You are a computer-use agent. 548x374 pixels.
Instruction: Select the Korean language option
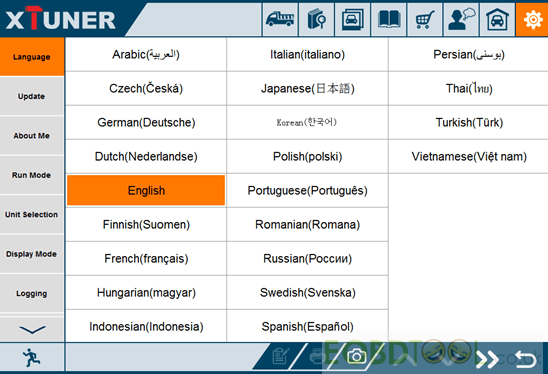click(308, 122)
